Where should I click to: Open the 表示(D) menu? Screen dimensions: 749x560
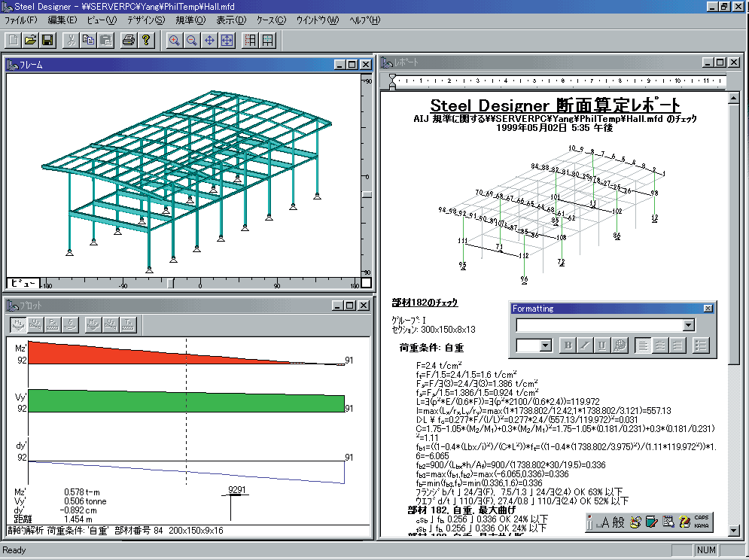pyautogui.click(x=231, y=20)
